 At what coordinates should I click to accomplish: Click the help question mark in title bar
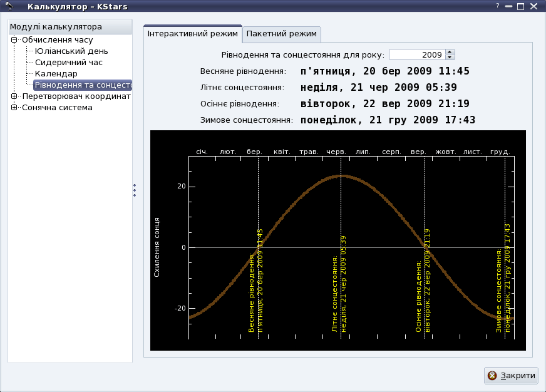tap(498, 6)
